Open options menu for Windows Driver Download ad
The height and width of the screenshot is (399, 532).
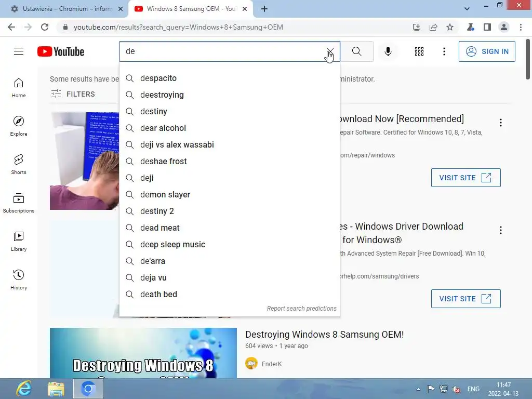coord(500,230)
